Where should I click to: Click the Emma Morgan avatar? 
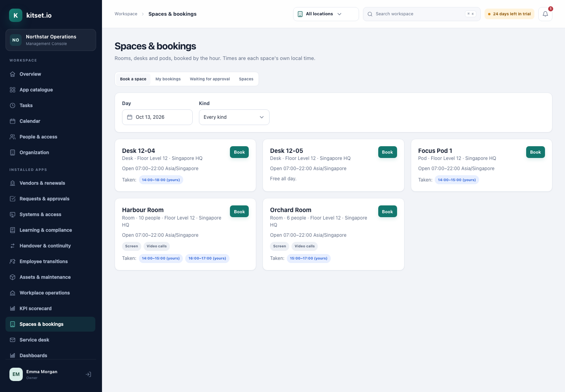(x=16, y=374)
